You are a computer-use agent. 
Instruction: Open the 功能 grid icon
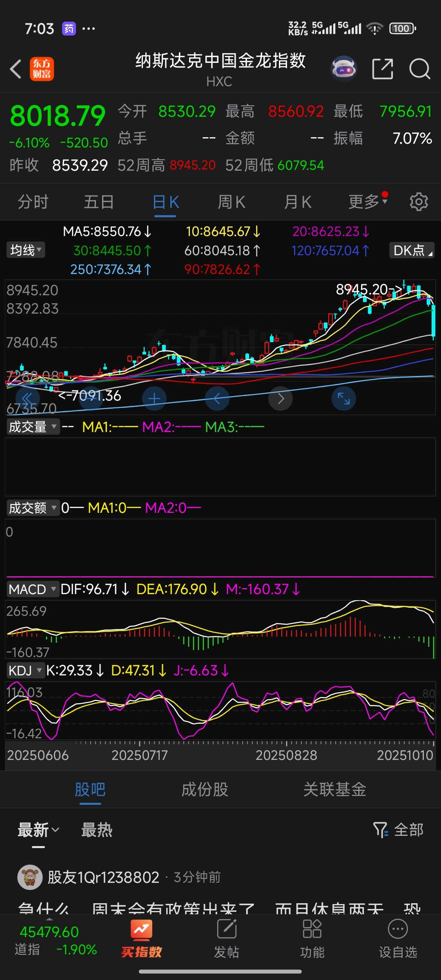[312, 939]
